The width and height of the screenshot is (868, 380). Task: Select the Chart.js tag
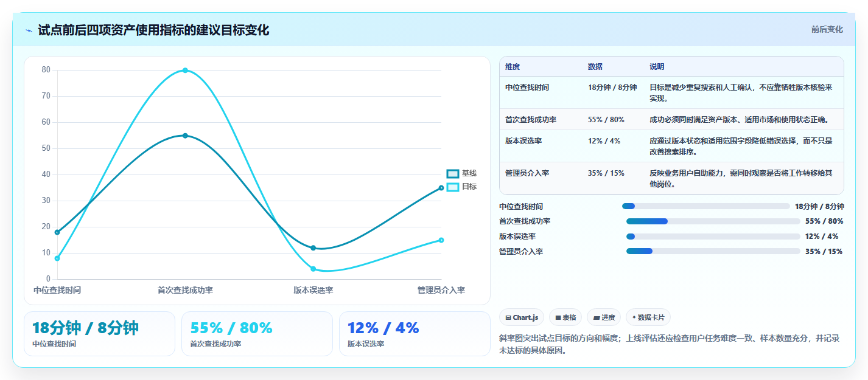coord(522,317)
